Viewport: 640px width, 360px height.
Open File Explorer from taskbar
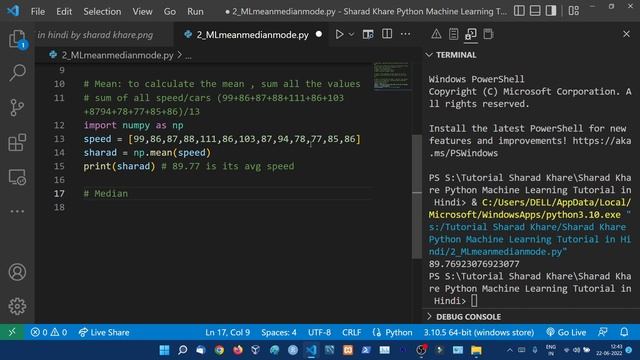476,350
